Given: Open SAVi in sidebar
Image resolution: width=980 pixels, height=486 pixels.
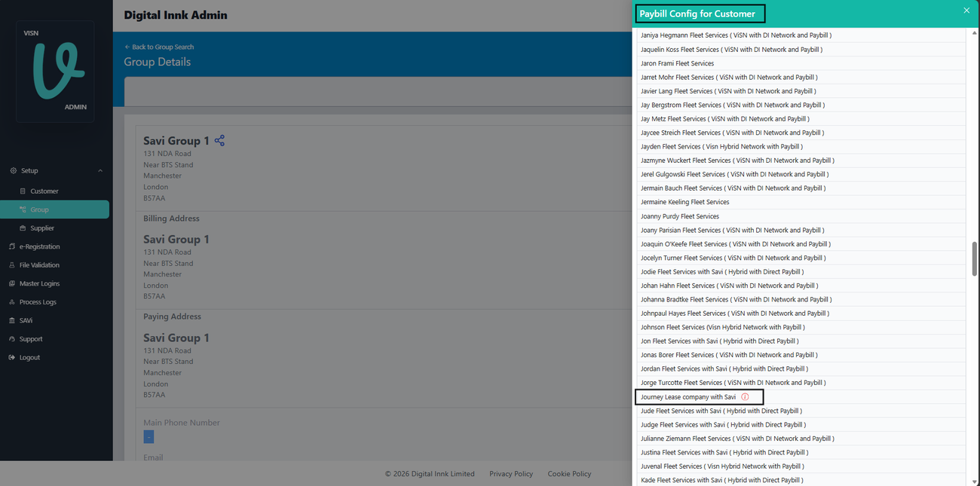Looking at the screenshot, I should coord(26,320).
